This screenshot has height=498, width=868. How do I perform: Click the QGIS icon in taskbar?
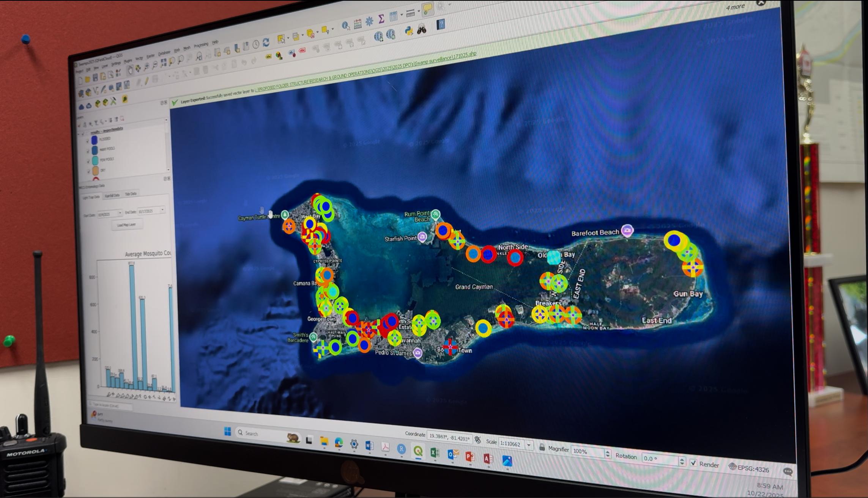click(418, 451)
